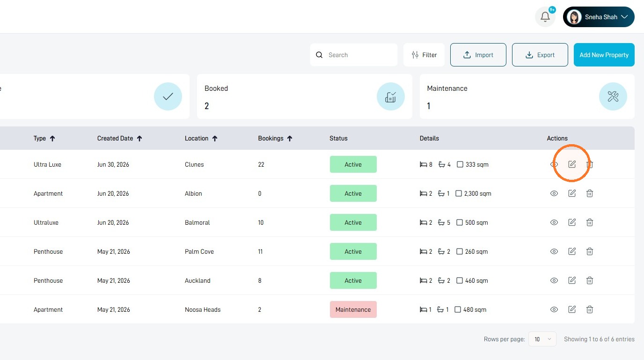The image size is (644, 360).
Task: Click Add New Property button
Action: [604, 55]
